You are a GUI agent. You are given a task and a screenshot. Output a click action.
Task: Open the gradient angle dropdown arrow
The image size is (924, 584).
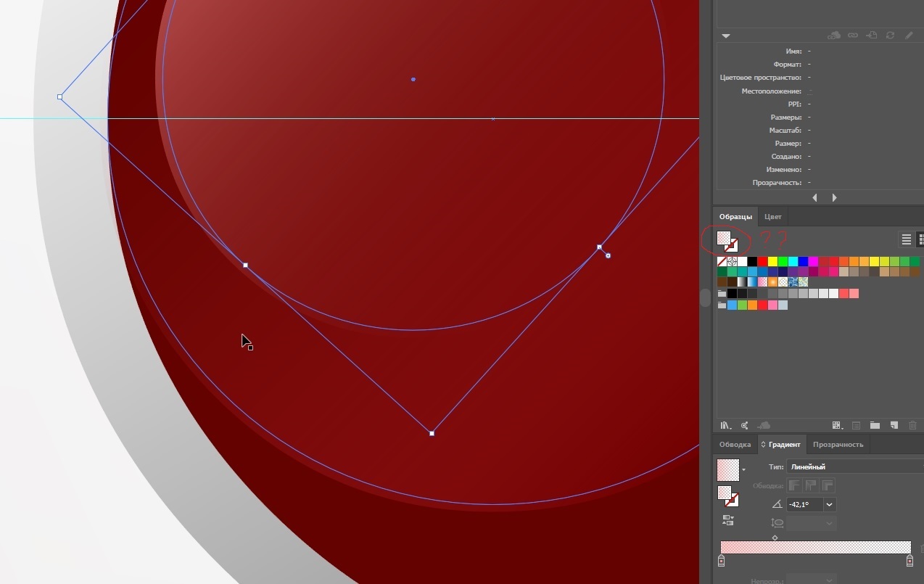tap(830, 504)
